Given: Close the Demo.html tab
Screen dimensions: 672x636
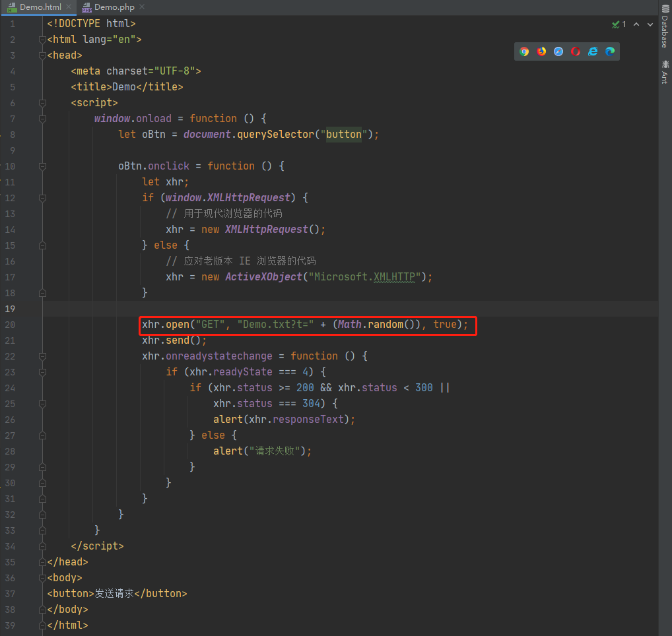Looking at the screenshot, I should pos(69,7).
